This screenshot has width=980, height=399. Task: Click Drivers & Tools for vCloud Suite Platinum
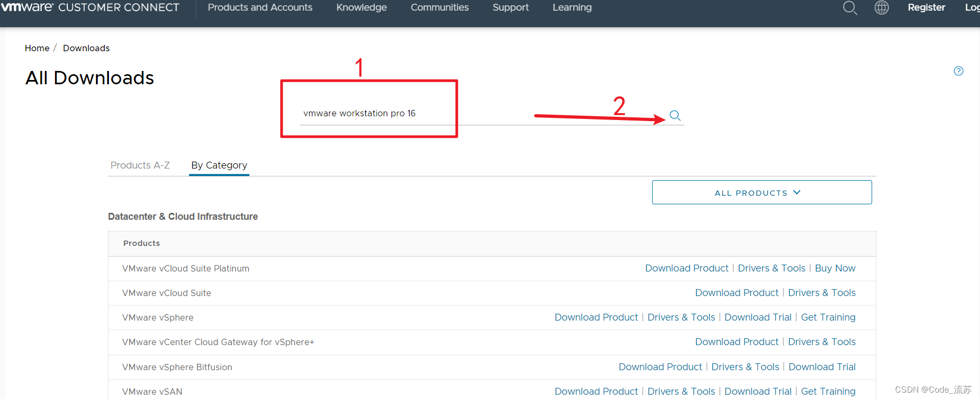click(772, 268)
